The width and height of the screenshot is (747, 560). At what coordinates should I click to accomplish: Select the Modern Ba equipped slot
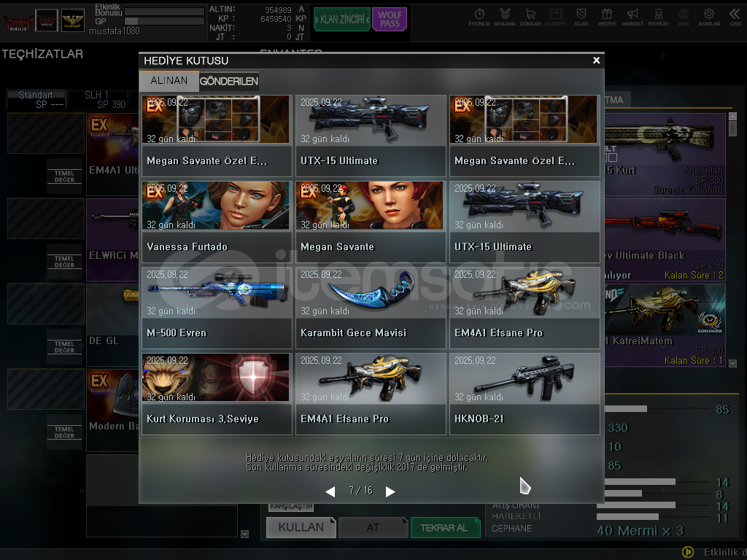click(112, 410)
